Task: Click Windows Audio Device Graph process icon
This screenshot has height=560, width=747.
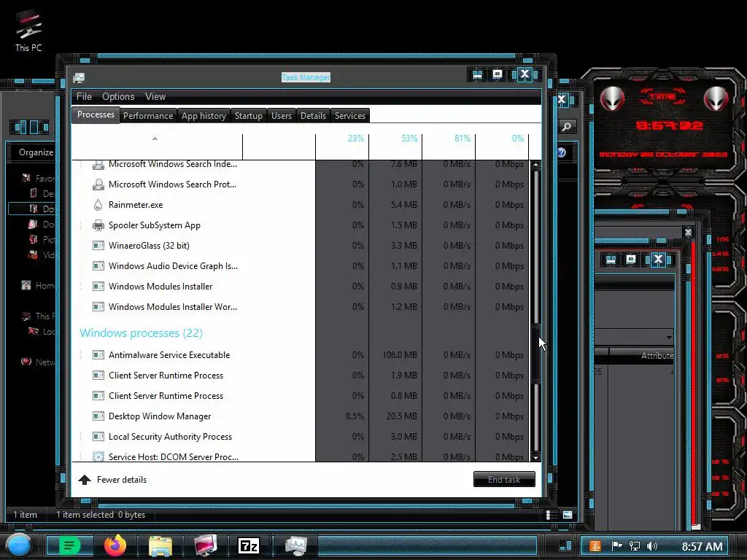Action: tap(98, 266)
